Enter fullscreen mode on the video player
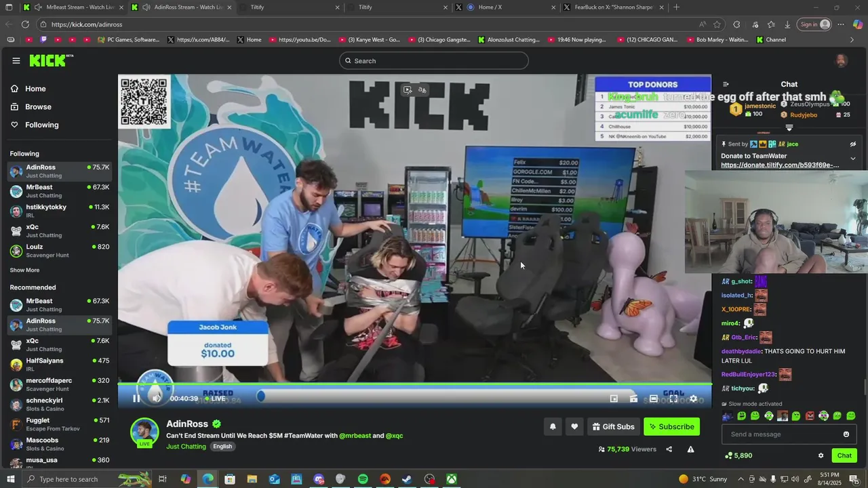This screenshot has width=868, height=488. click(x=673, y=399)
